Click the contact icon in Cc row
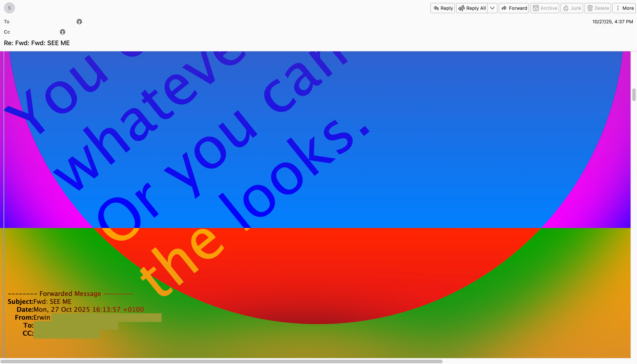 pyautogui.click(x=63, y=32)
